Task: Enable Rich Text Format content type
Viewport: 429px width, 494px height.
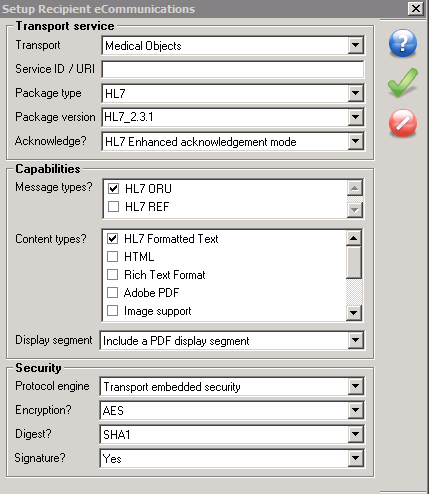Action: (x=112, y=274)
